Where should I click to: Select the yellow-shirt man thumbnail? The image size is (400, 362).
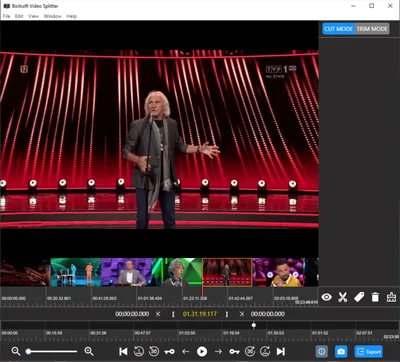[x=278, y=272]
